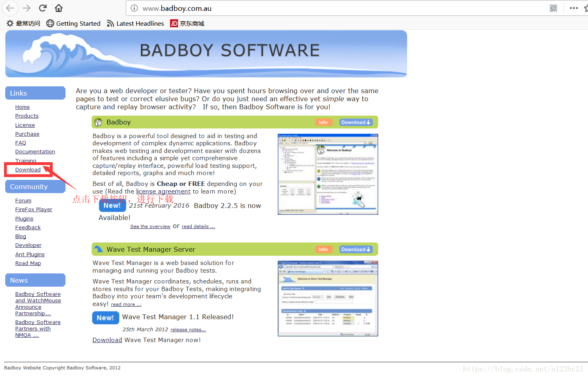
Task: Open the read more link for Wave
Action: [126, 305]
